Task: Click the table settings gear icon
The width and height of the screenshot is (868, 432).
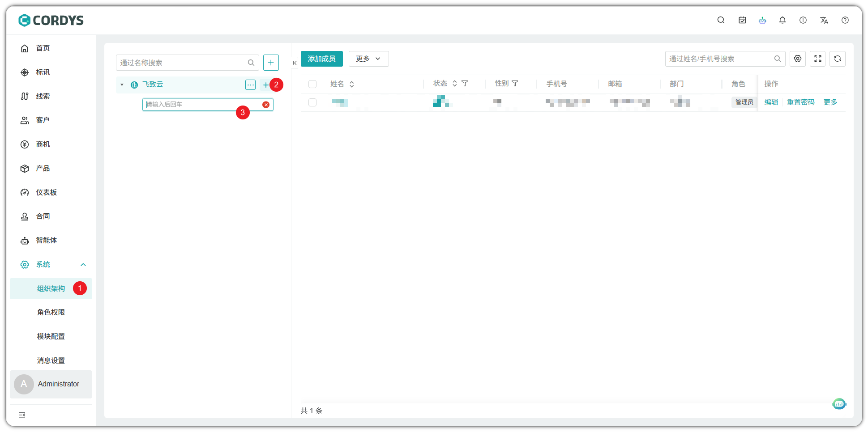Action: click(797, 59)
